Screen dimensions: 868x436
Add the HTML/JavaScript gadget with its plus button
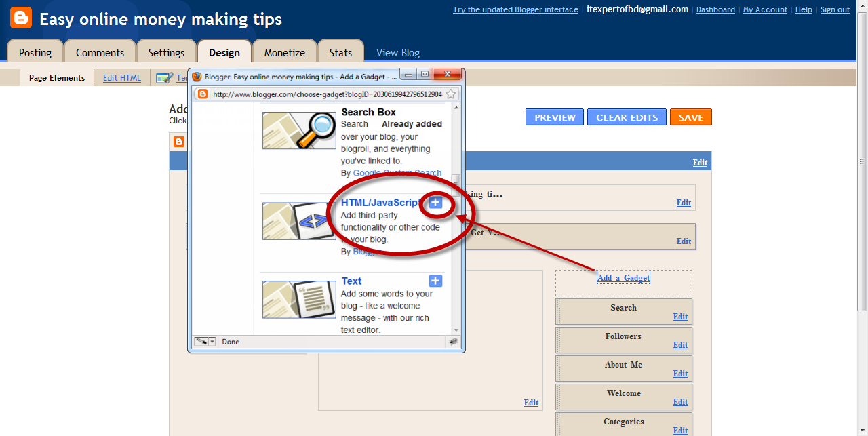435,203
